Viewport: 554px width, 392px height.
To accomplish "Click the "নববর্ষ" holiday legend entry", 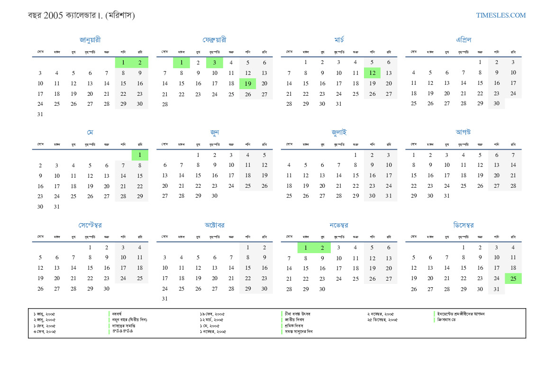I will [x=117, y=314].
